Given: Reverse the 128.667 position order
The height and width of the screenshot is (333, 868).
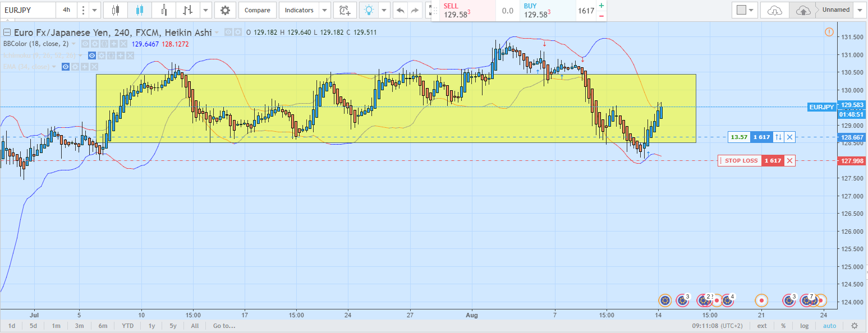Looking at the screenshot, I should click(778, 137).
